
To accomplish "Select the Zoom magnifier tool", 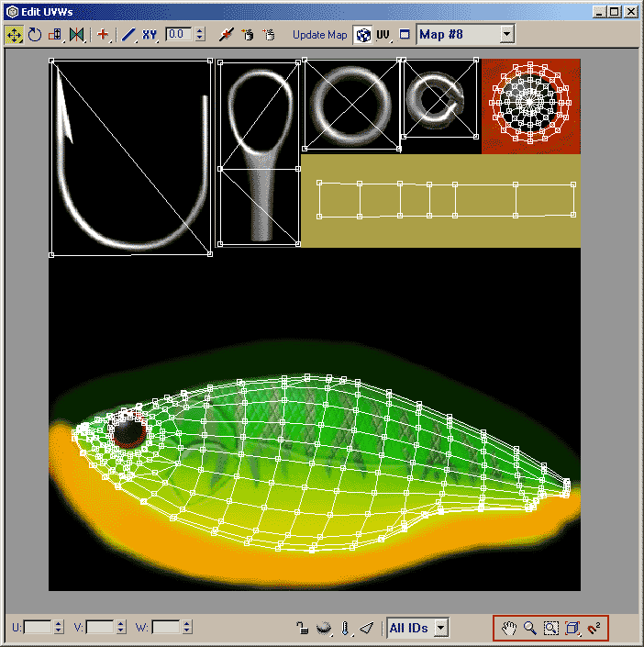I will coord(529,629).
